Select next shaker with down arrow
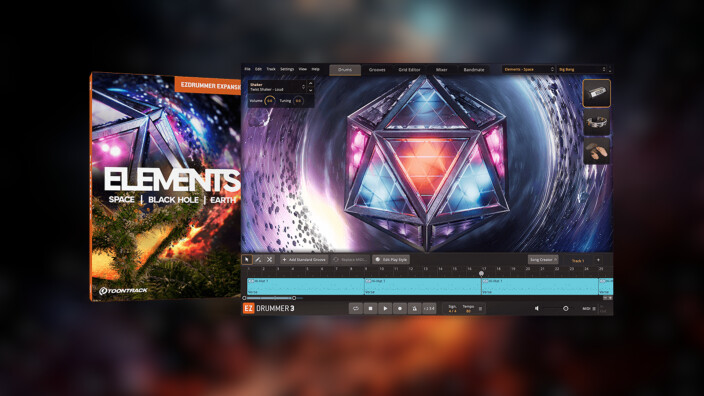The image size is (704, 396). (x=310, y=90)
